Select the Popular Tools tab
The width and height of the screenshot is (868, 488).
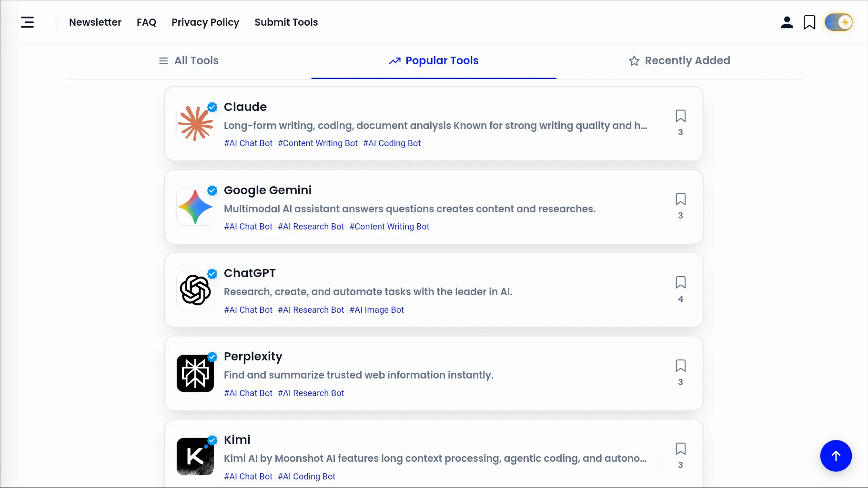pyautogui.click(x=434, y=61)
